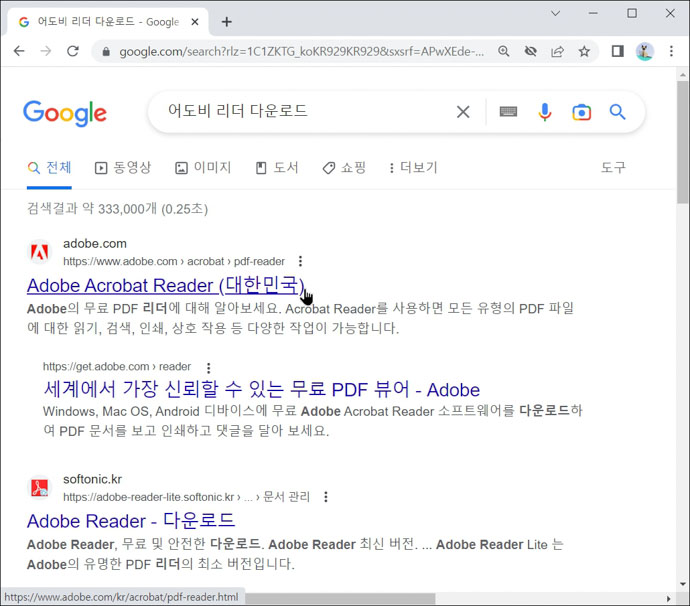Open the browser side panel
The image size is (690, 606).
(617, 51)
